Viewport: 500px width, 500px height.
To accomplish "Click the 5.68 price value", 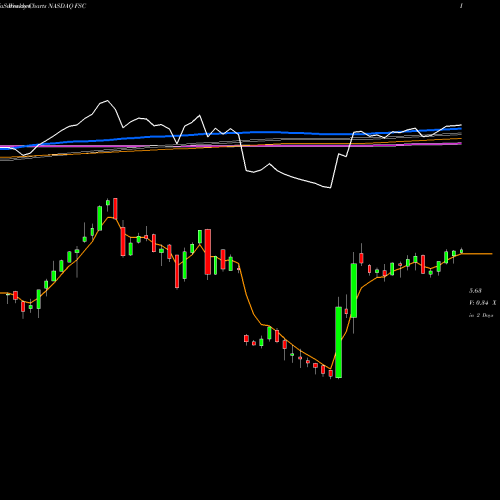I will tap(475, 291).
